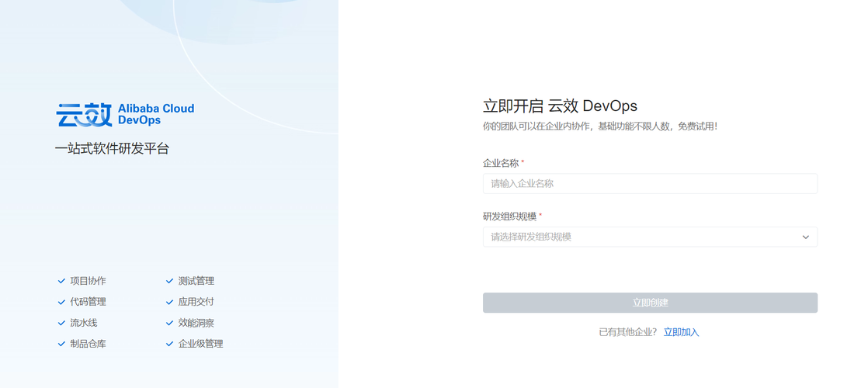
Task: Focus the 企业名称 input field
Action: coord(650,184)
